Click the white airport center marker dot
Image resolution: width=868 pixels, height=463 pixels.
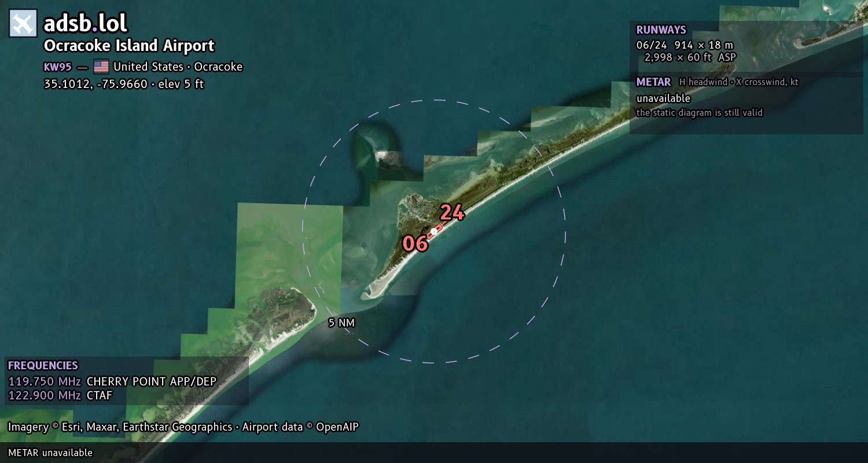434,231
